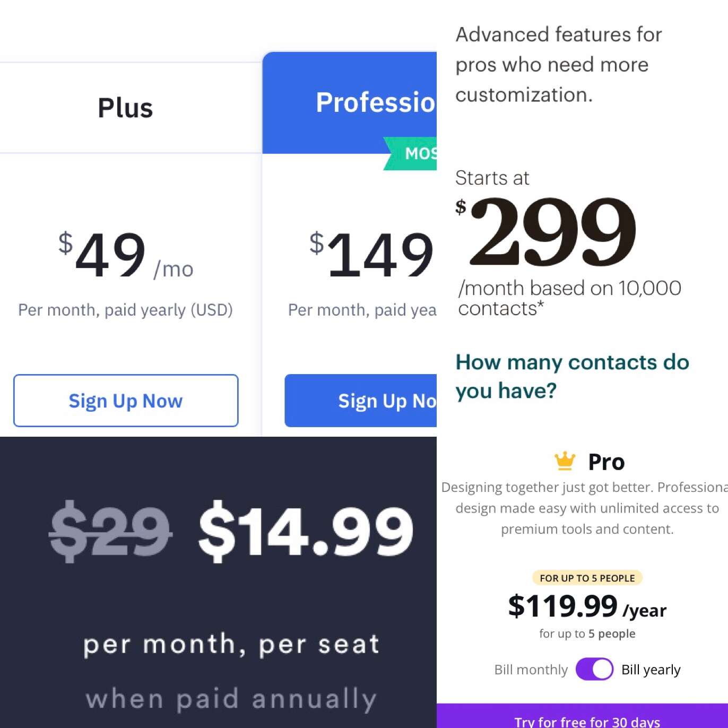Click the $14.99 discounted price
Image resolution: width=728 pixels, height=728 pixels.
pos(306,531)
